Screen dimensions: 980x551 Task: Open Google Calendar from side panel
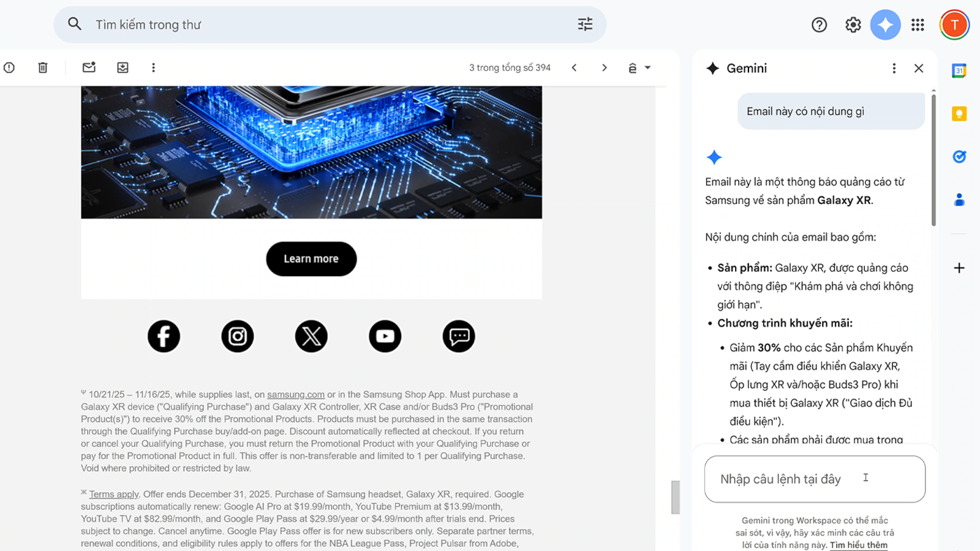959,70
